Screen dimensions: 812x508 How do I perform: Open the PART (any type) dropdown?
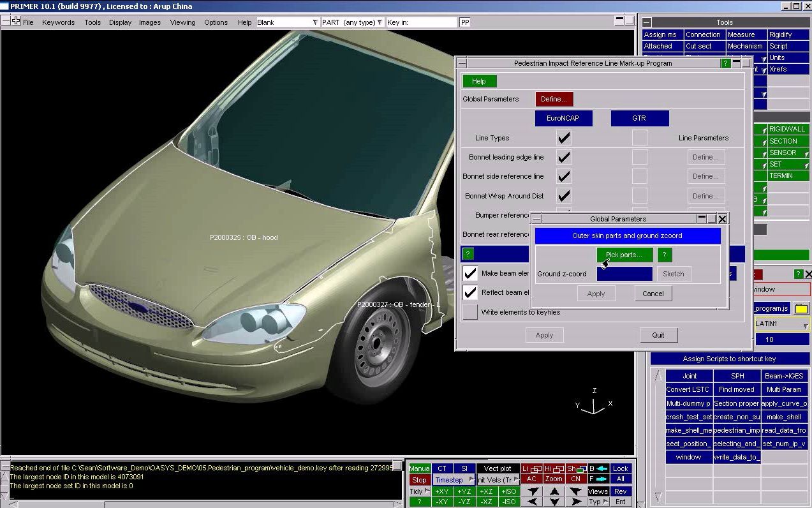pos(352,22)
